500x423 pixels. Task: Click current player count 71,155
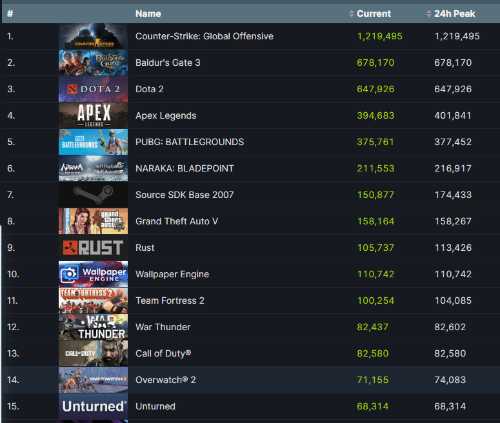pos(372,380)
